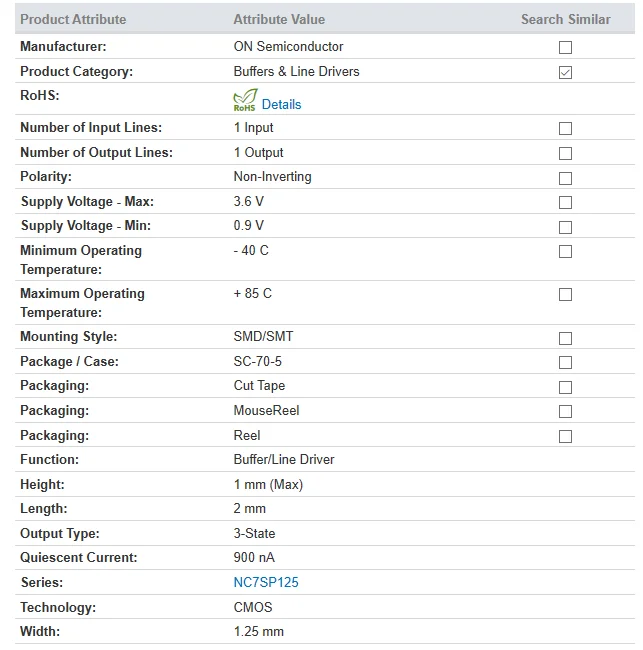Click the 2 mm length value
The height and width of the screenshot is (650, 643).
(x=250, y=508)
